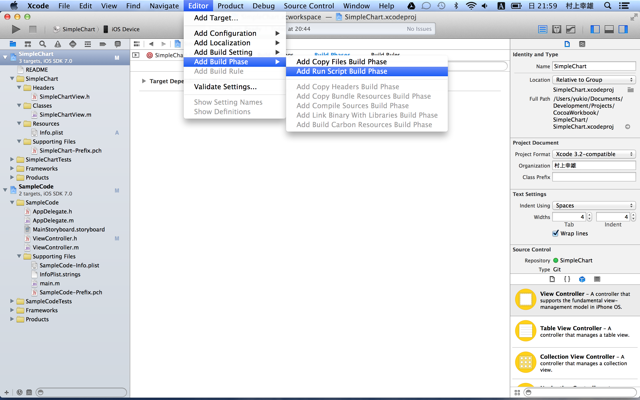The image size is (640, 400).
Task: Toggle the Debug area visibility
Action: [609, 29]
